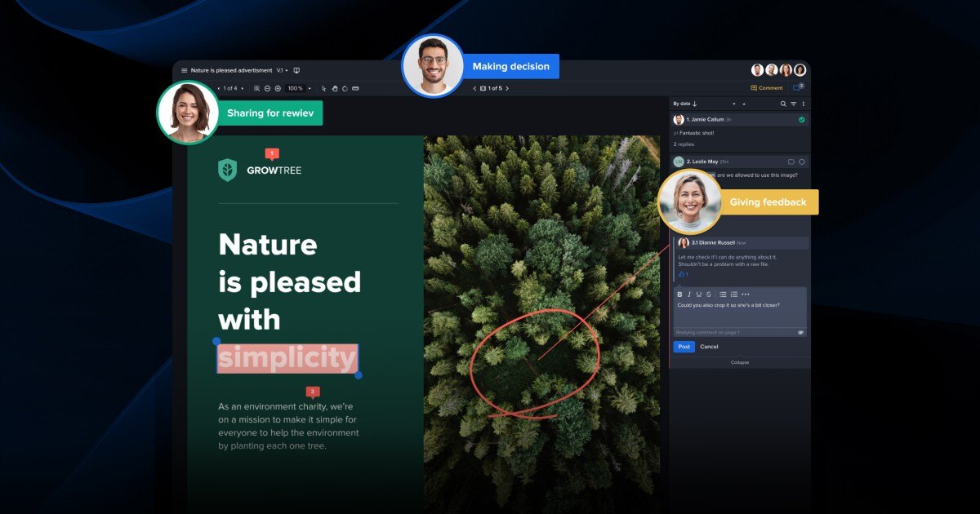Open the V.1 version dropdown
Viewport: 980px width, 514px height.
click(x=282, y=71)
